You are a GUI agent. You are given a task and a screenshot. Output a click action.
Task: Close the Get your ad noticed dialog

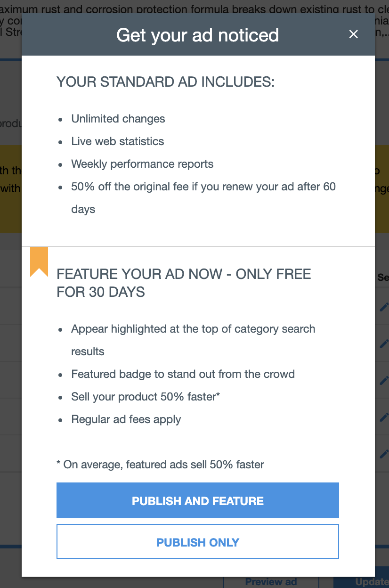click(353, 34)
